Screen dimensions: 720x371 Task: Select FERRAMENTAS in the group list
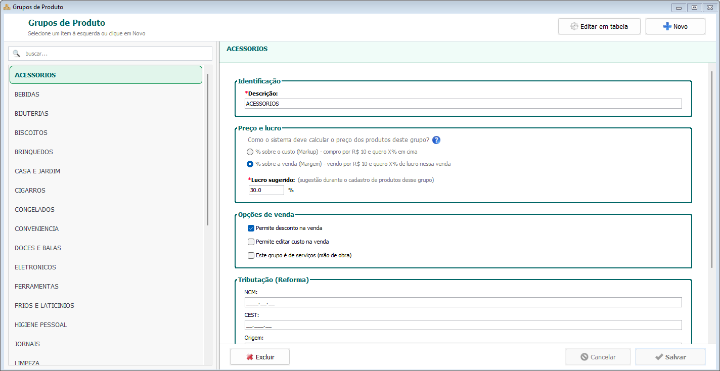pos(106,287)
